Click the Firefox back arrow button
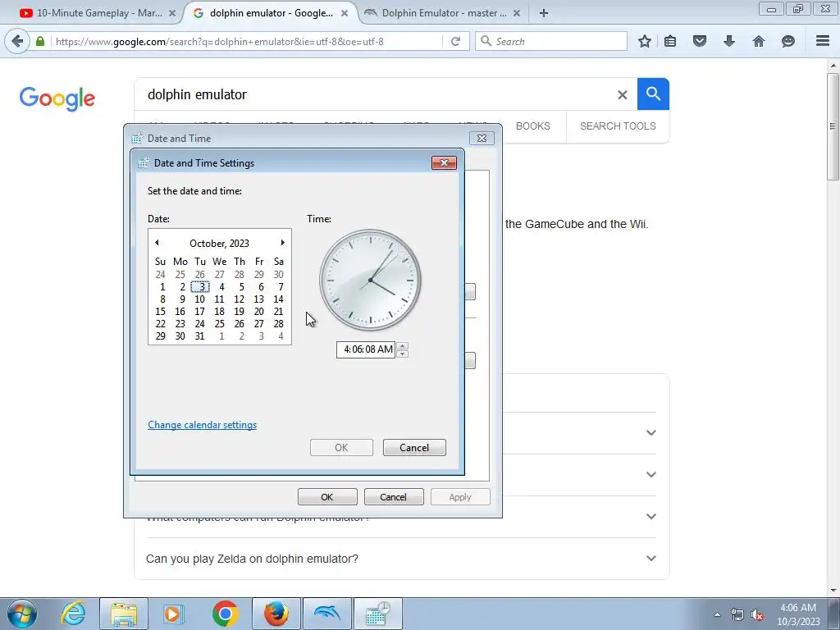This screenshot has width=840, height=630. coord(17,41)
